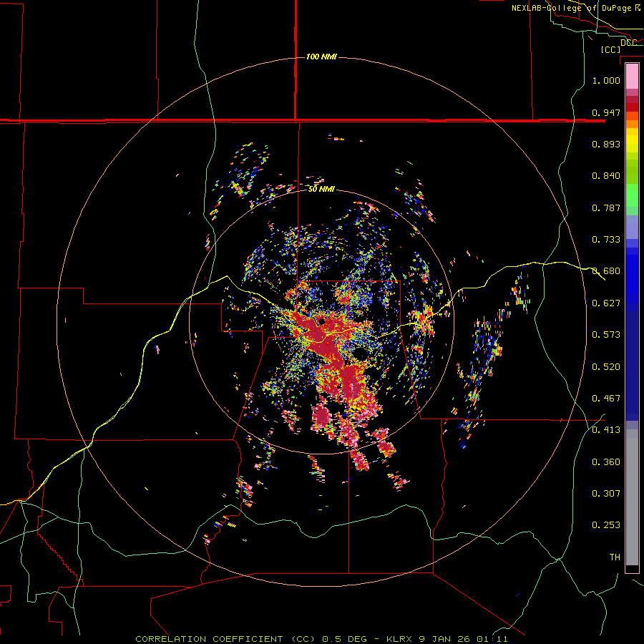This screenshot has width=644, height=644.
Task: Pick the lavender color band near 0.733
Action: point(632,228)
